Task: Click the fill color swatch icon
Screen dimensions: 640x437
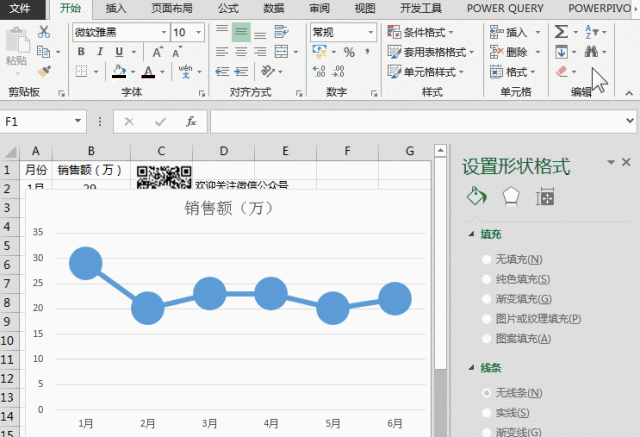Action: (119, 72)
